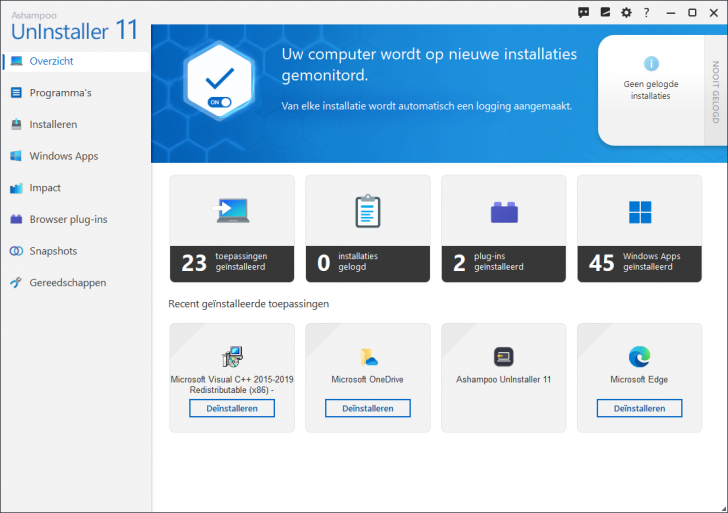Click the Windows Apps logo icon in sidebar
Viewport: 728px width, 513px height.
click(16, 156)
